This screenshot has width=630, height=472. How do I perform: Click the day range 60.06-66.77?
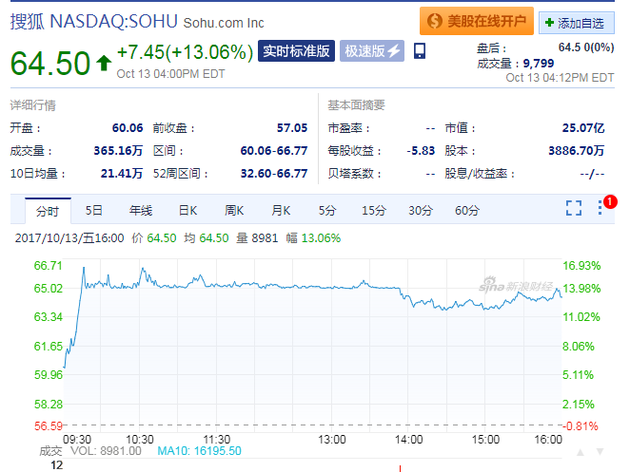pyautogui.click(x=274, y=151)
